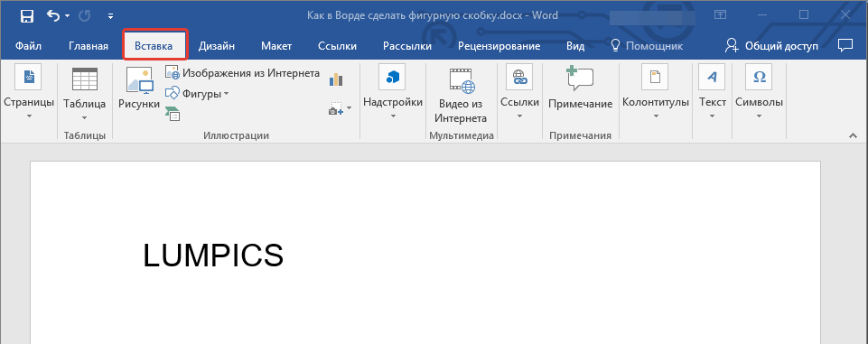Open the Колонтитулы header-footer dropdown
Viewport: 868px width, 344px height.
point(656,93)
